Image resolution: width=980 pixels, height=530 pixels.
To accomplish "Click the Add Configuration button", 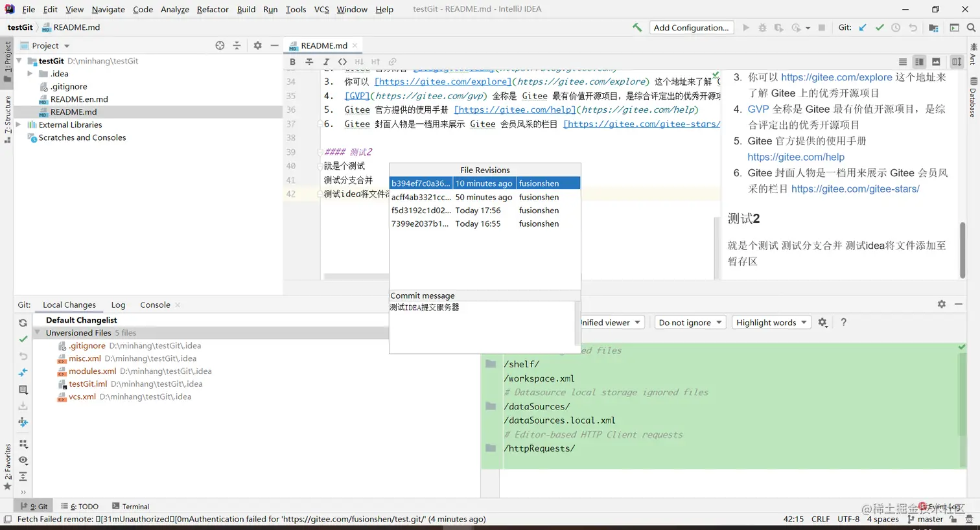I will click(x=691, y=27).
